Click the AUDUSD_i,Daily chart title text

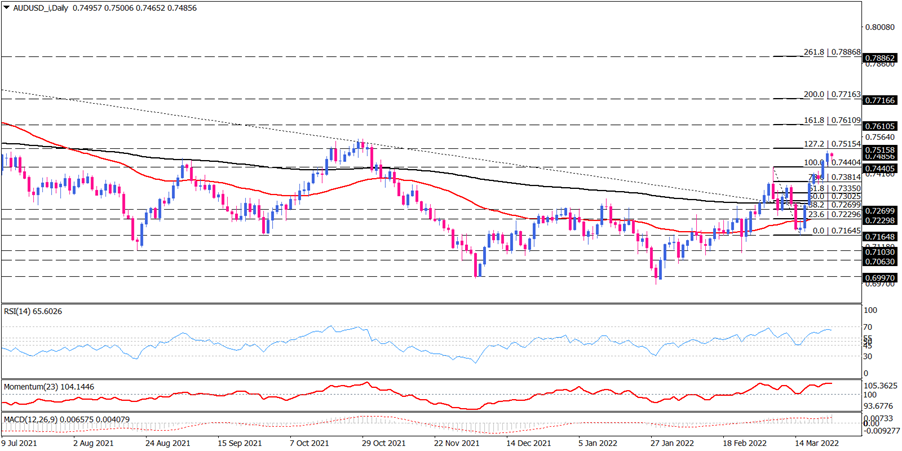39,9
